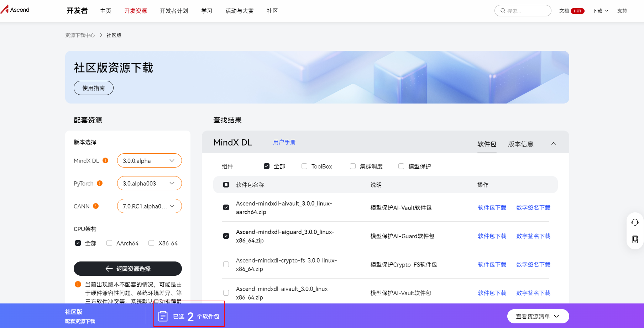This screenshot has height=328, width=644.
Task: Open the 开发者计划 nav item
Action: [x=174, y=11]
